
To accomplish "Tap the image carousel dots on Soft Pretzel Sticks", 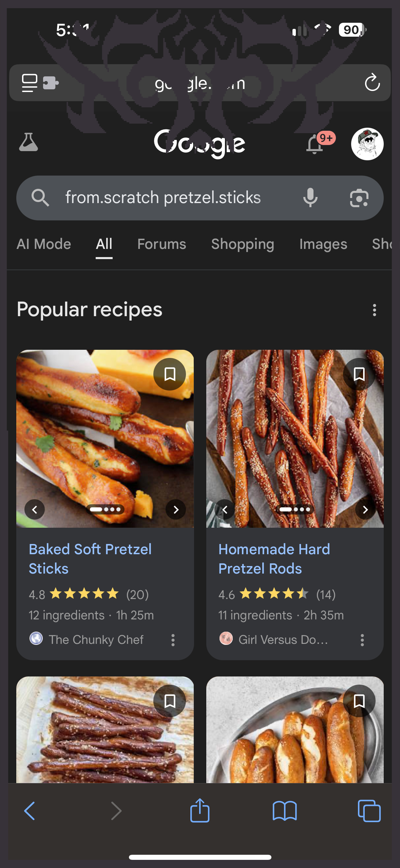I will (x=105, y=509).
